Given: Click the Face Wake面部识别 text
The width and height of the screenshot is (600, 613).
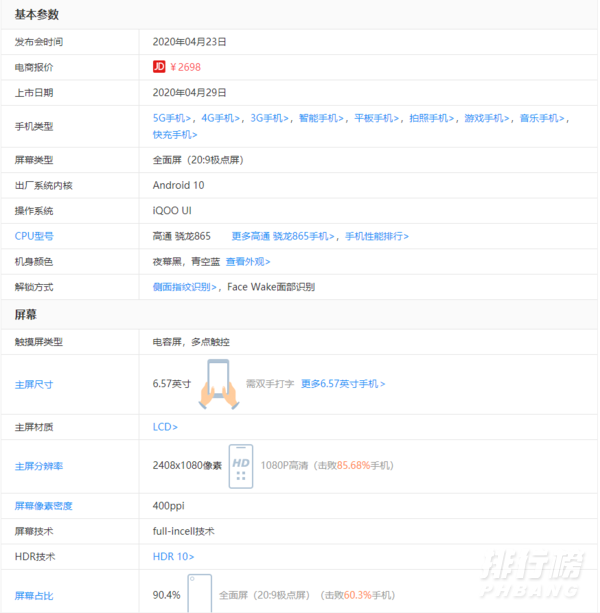Looking at the screenshot, I should click(271, 287).
